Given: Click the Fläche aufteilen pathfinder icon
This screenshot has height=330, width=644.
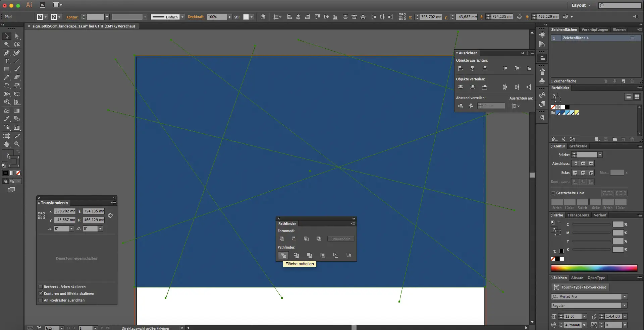Looking at the screenshot, I should (283, 255).
